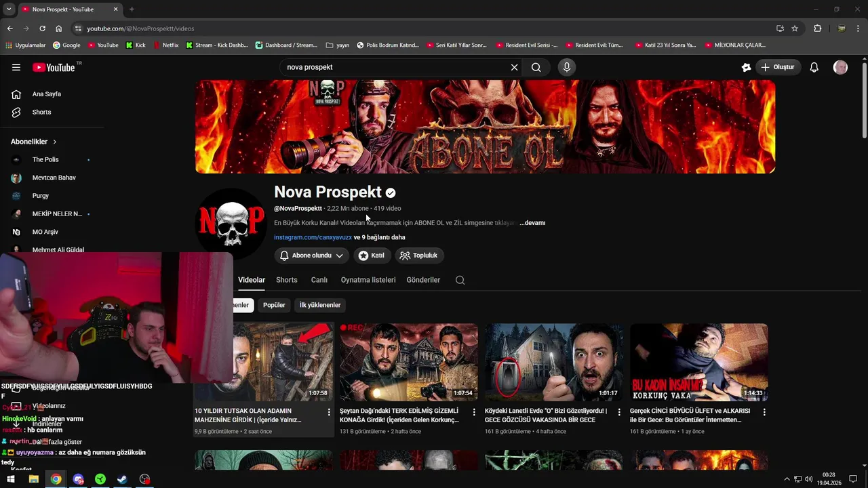Open the account avatar menu
This screenshot has width=868, height=488.
tap(840, 67)
